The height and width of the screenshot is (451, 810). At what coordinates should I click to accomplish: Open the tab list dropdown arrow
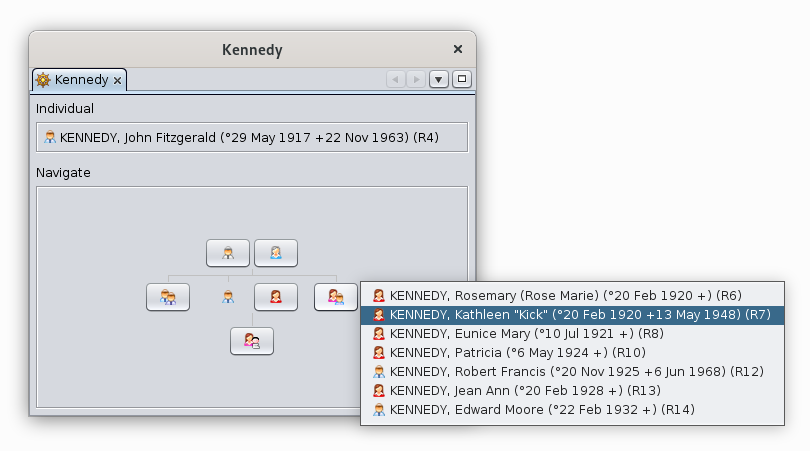click(x=439, y=80)
